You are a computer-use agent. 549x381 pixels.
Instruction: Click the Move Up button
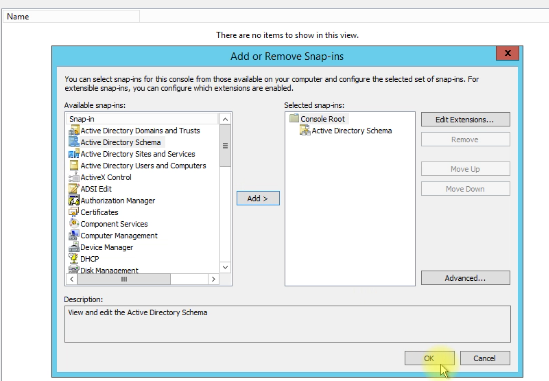tap(465, 169)
